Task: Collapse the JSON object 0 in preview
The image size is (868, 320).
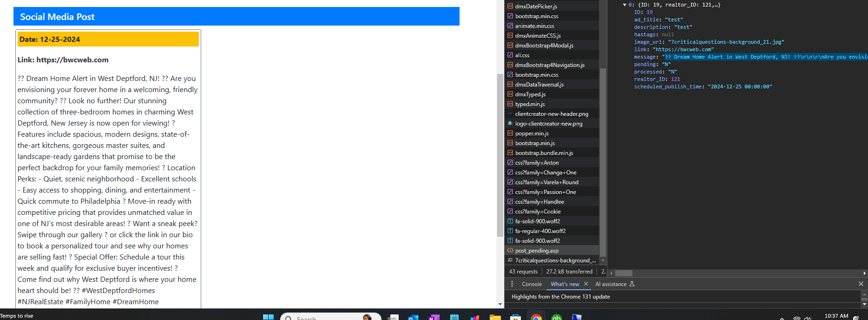Action: coord(625,5)
